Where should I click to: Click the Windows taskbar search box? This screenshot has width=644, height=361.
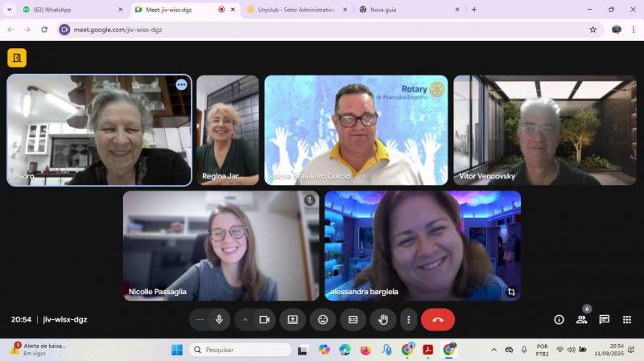click(240, 350)
